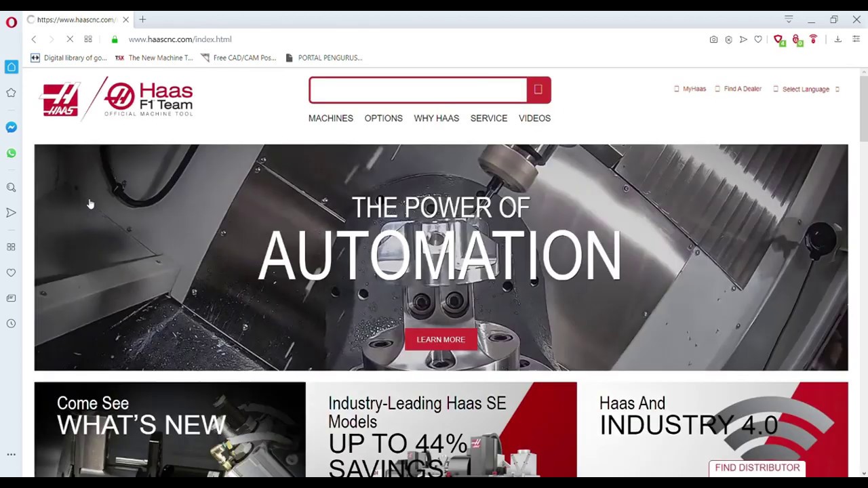868x488 pixels.
Task: Open sidebar bookmarks star icon
Action: pyautogui.click(x=11, y=93)
